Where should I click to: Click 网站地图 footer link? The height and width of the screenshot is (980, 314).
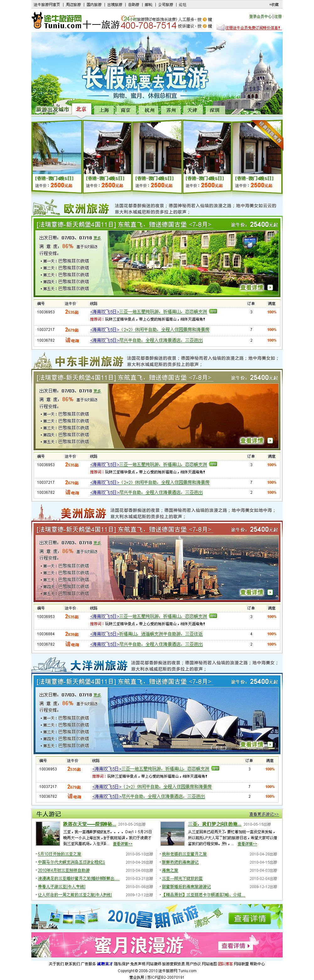[209, 964]
